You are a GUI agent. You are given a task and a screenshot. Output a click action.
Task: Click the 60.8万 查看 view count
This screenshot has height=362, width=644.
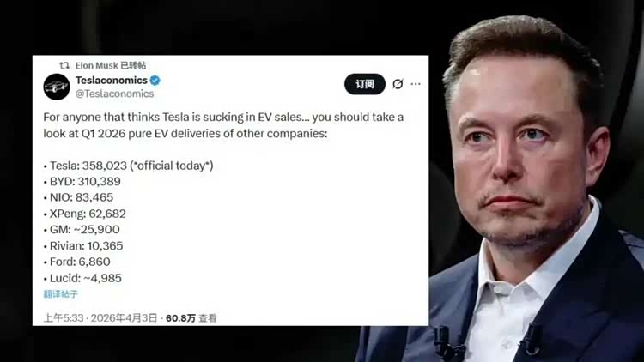[191, 318]
